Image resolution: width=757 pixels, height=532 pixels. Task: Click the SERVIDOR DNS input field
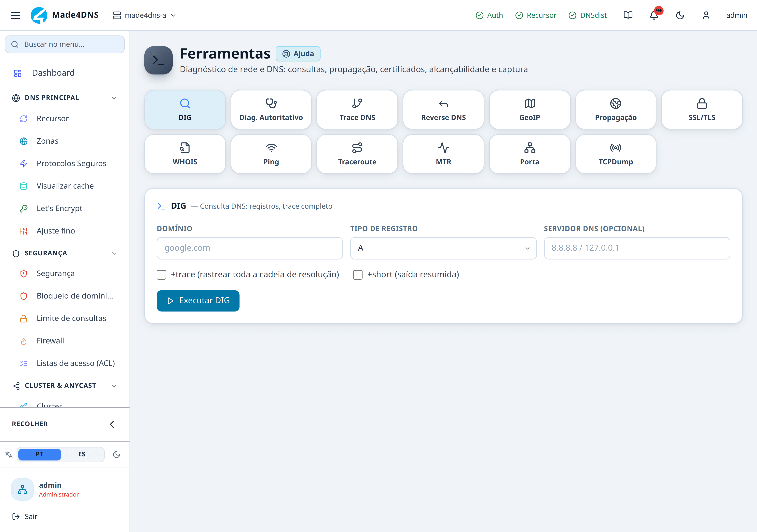[637, 248]
